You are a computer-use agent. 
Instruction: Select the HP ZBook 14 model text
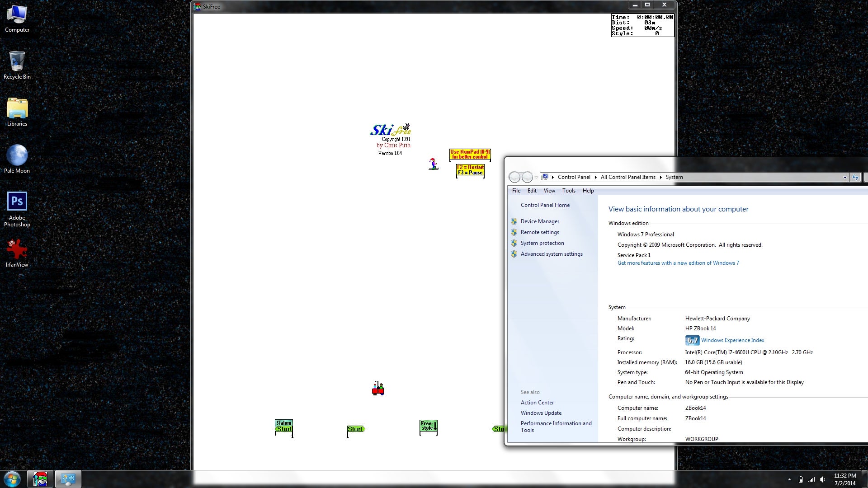pos(700,328)
